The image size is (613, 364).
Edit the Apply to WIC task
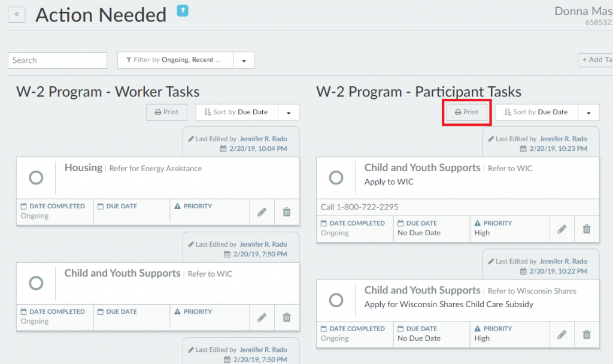point(562,229)
